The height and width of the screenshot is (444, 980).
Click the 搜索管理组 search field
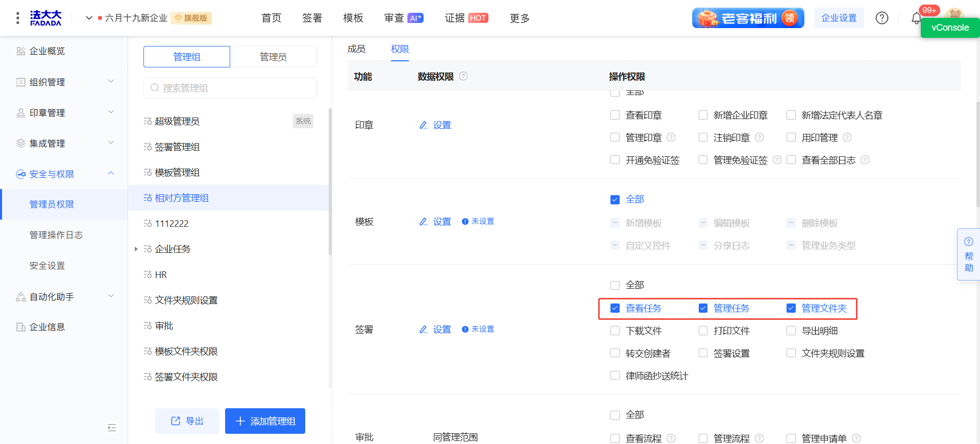[230, 88]
